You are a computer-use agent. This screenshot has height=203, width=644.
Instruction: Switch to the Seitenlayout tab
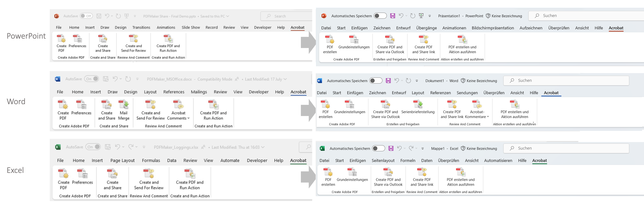(x=383, y=161)
